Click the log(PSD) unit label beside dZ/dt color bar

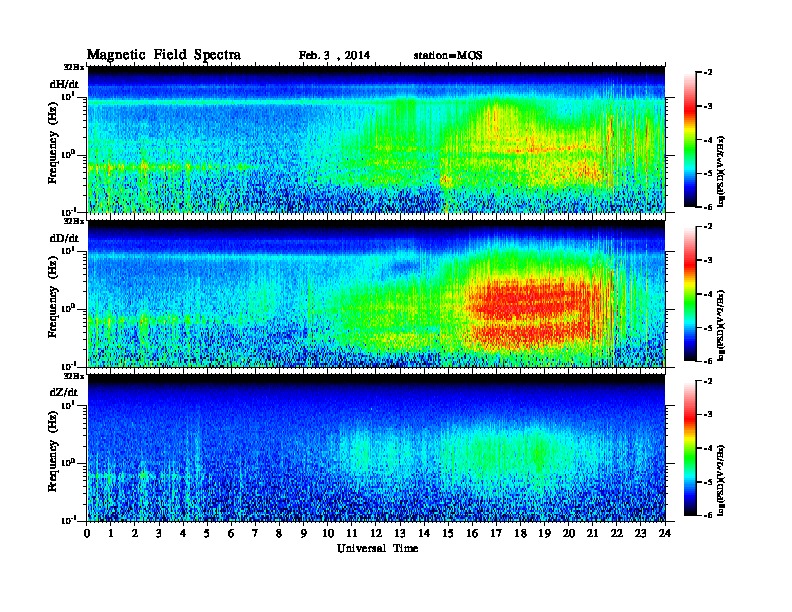pyautogui.click(x=721, y=480)
